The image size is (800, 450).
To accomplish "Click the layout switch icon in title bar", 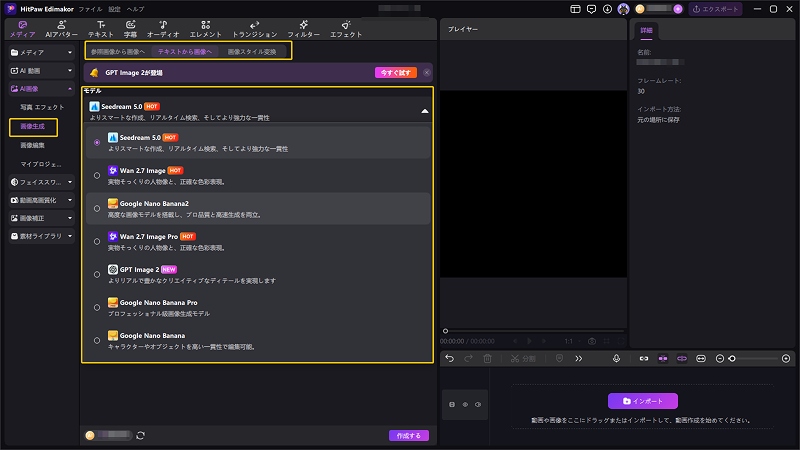I will pos(575,9).
